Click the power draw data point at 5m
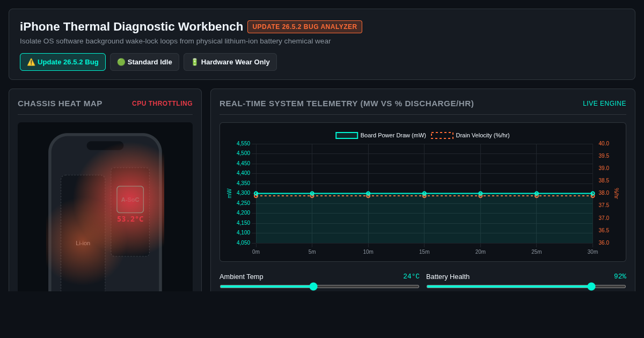The width and height of the screenshot is (644, 338). click(x=312, y=194)
